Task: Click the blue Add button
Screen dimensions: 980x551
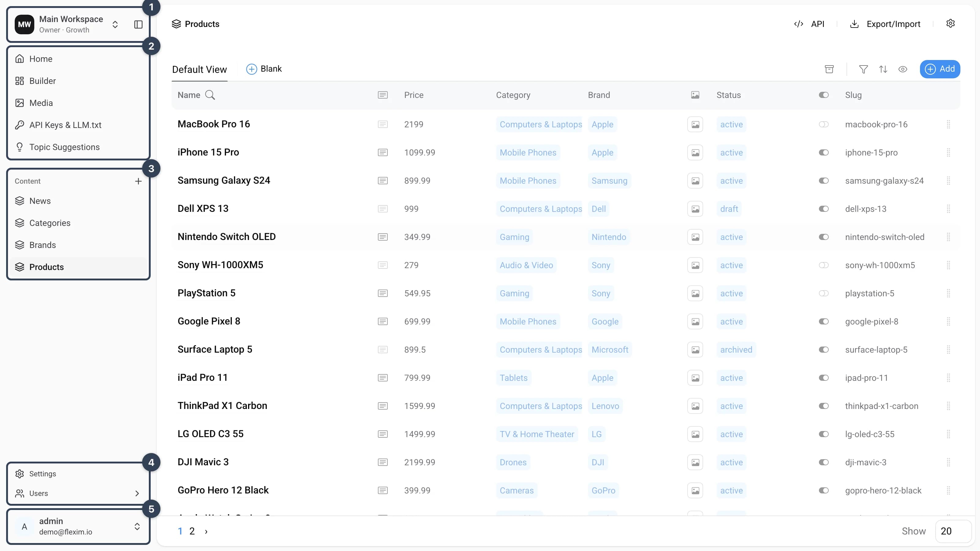Action: (940, 69)
